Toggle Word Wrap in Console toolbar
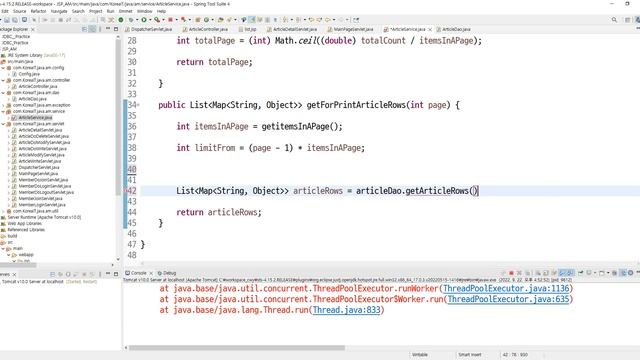This screenshot has height=360, width=640. click(x=555, y=273)
